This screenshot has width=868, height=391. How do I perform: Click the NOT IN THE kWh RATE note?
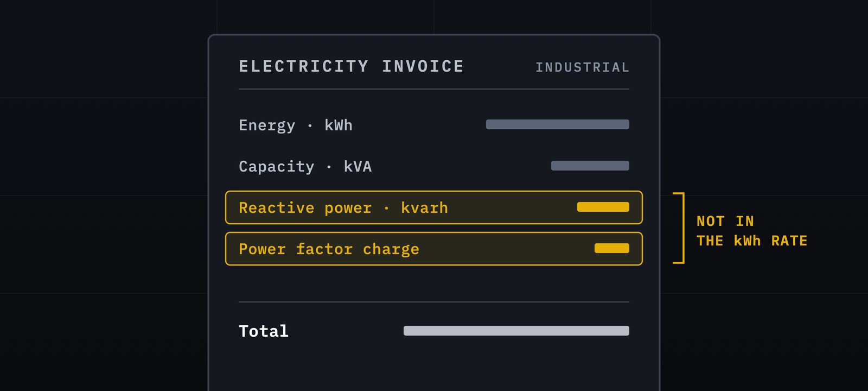752,231
